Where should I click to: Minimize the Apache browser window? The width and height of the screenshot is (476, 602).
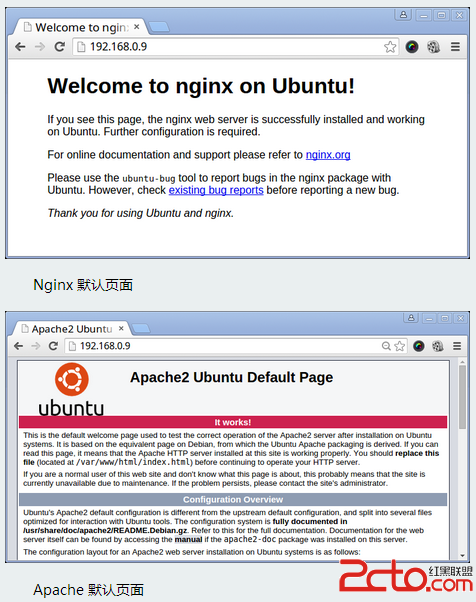click(429, 318)
